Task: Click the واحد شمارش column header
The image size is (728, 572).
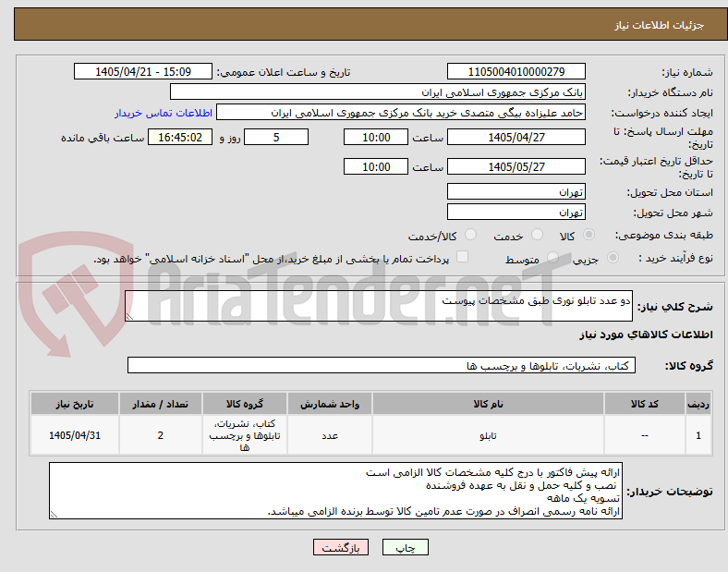Action: coord(330,404)
